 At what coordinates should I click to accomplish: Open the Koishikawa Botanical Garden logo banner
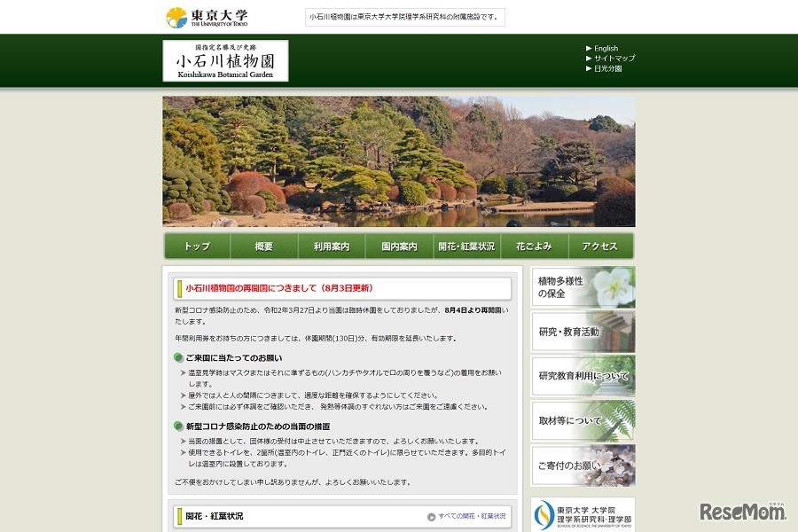pyautogui.click(x=225, y=60)
